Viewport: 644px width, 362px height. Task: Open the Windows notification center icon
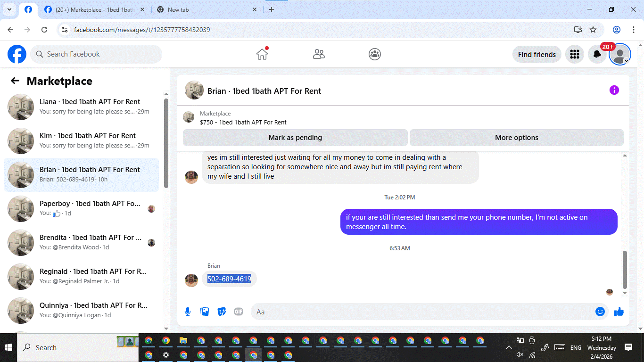point(628,347)
